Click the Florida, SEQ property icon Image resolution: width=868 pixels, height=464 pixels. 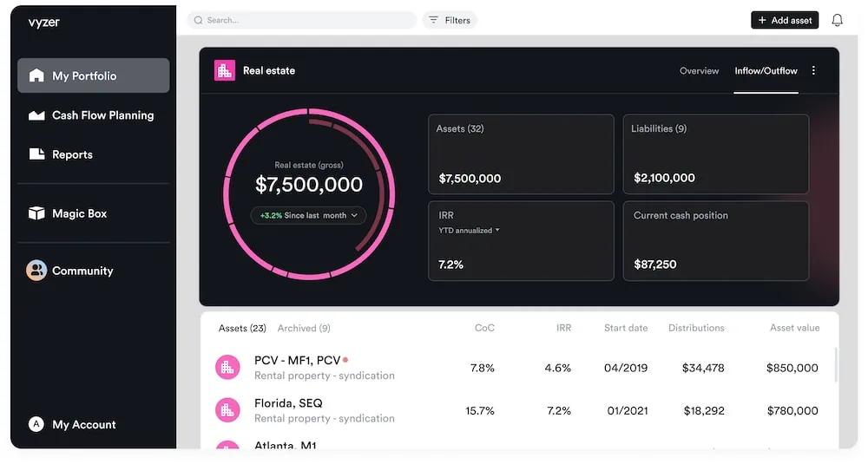point(227,410)
